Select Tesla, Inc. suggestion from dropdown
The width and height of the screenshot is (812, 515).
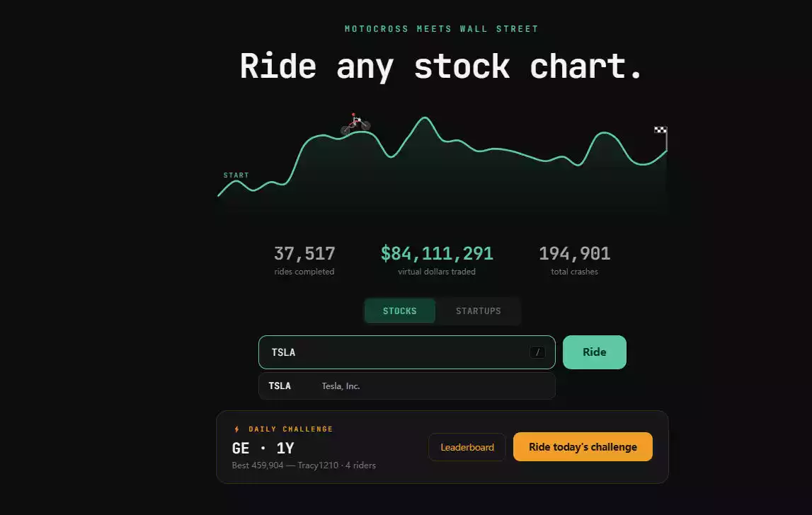click(x=407, y=386)
